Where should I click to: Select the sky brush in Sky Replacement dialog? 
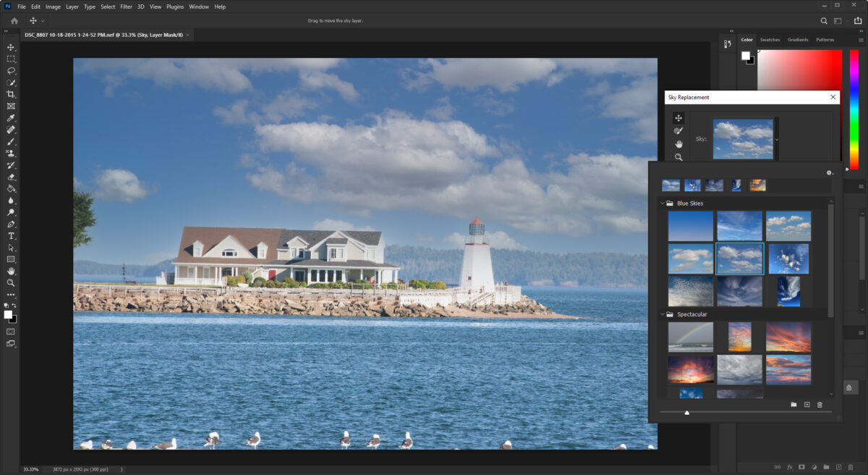[678, 130]
